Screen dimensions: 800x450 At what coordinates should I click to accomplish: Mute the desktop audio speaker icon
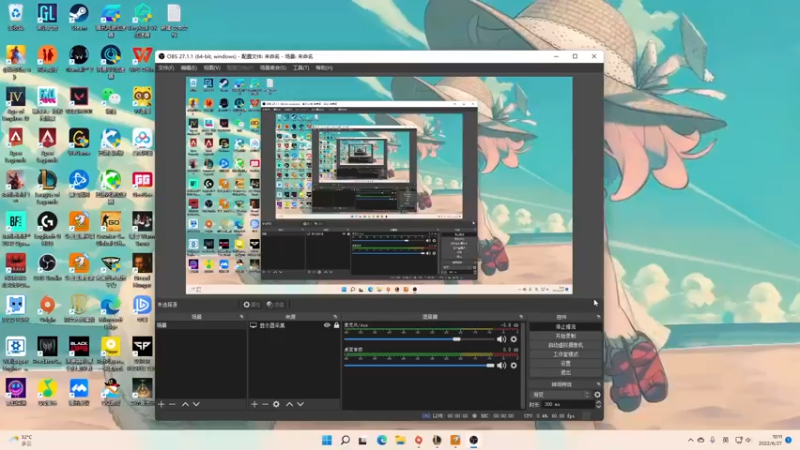tap(502, 365)
